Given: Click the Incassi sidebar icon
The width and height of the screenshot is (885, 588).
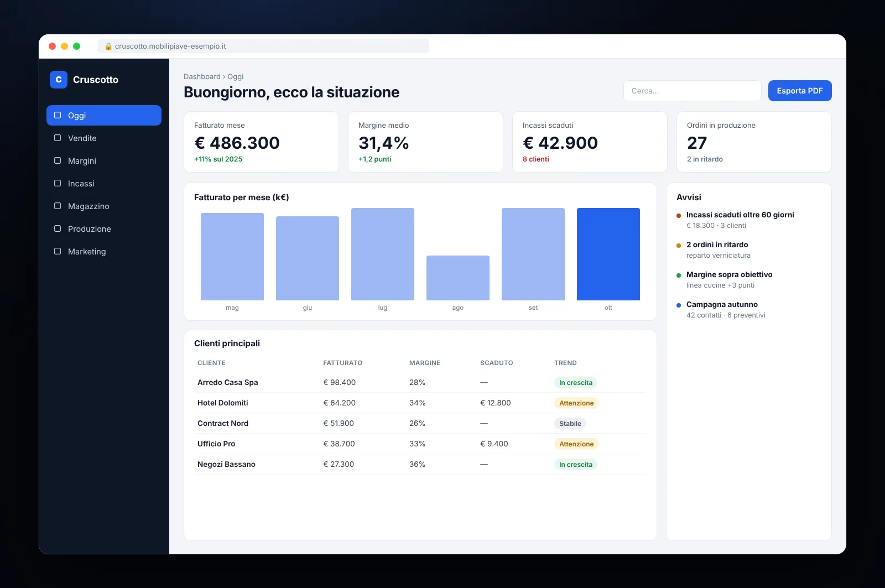Looking at the screenshot, I should pos(58,183).
